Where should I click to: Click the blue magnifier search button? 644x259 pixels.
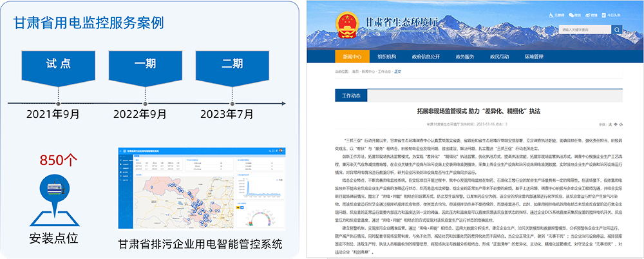click(x=617, y=30)
